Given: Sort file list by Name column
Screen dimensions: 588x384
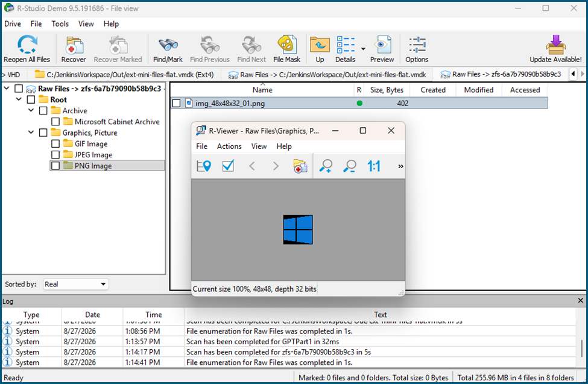Looking at the screenshot, I should point(262,90).
